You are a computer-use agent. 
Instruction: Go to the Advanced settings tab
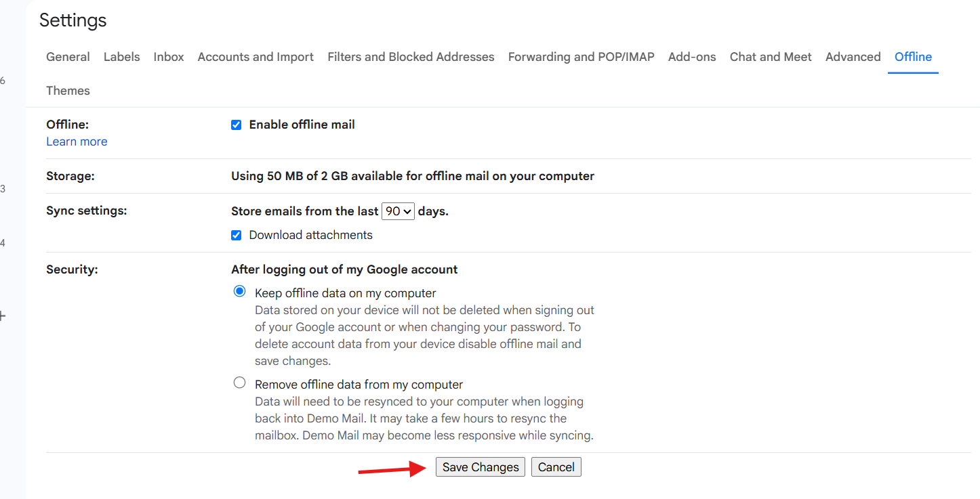[x=853, y=57]
